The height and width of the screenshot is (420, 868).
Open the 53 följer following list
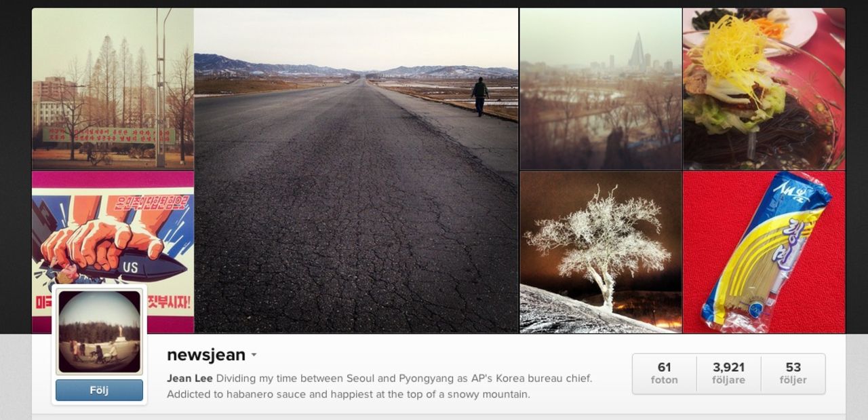pyautogui.click(x=793, y=373)
